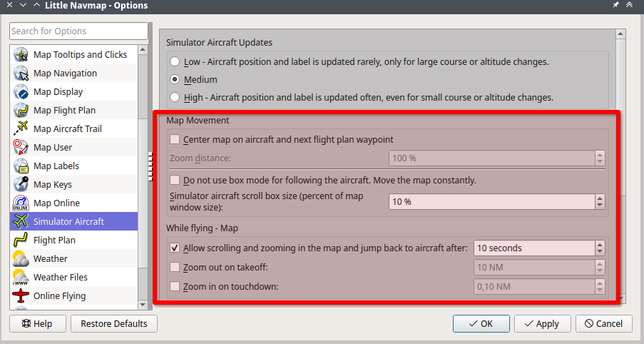The image size is (644, 344).
Task: Click the Apply button
Action: (542, 324)
